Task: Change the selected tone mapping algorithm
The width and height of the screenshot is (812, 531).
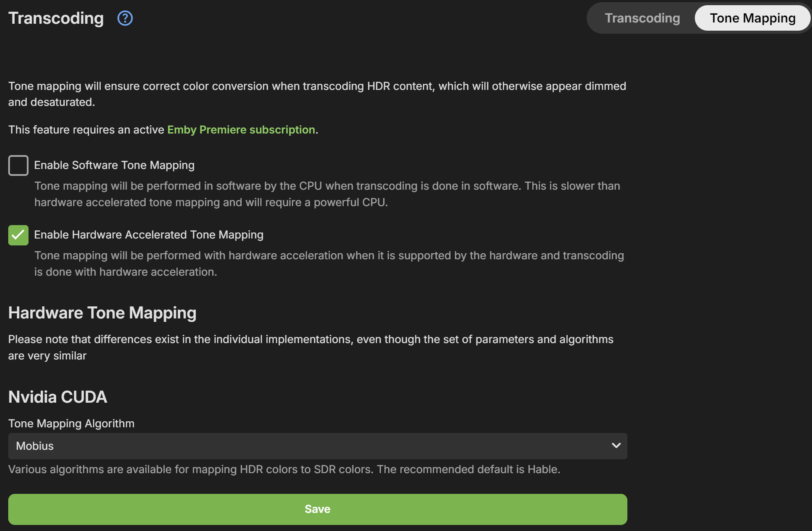Action: pyautogui.click(x=318, y=445)
